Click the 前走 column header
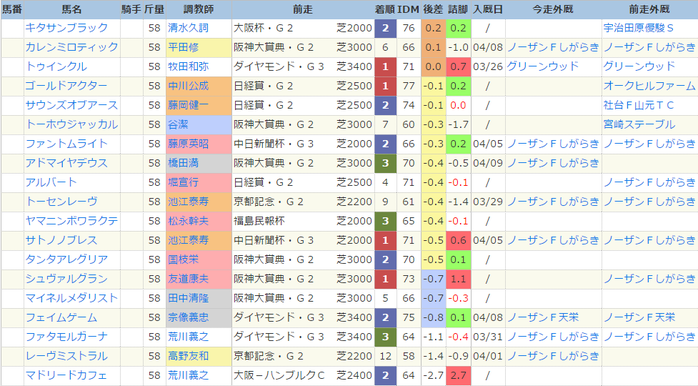Image resolution: width=698 pixels, height=386 pixels. (x=303, y=9)
